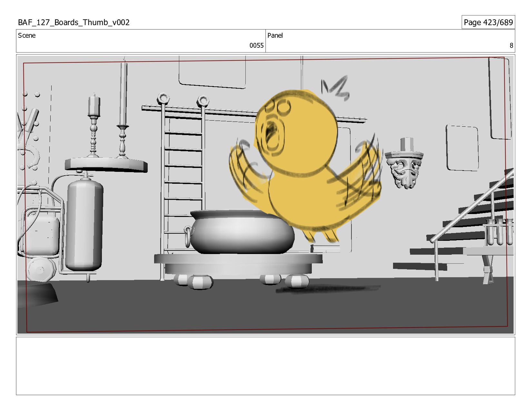Click the storyboard panel with the yellow bird
532x411 pixels.
[x=265, y=195]
